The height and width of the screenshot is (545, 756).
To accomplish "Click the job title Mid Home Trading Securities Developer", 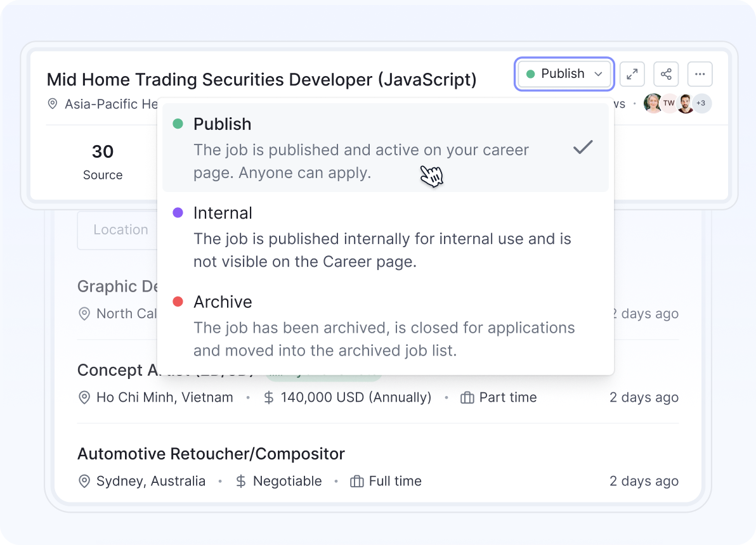I will click(261, 79).
